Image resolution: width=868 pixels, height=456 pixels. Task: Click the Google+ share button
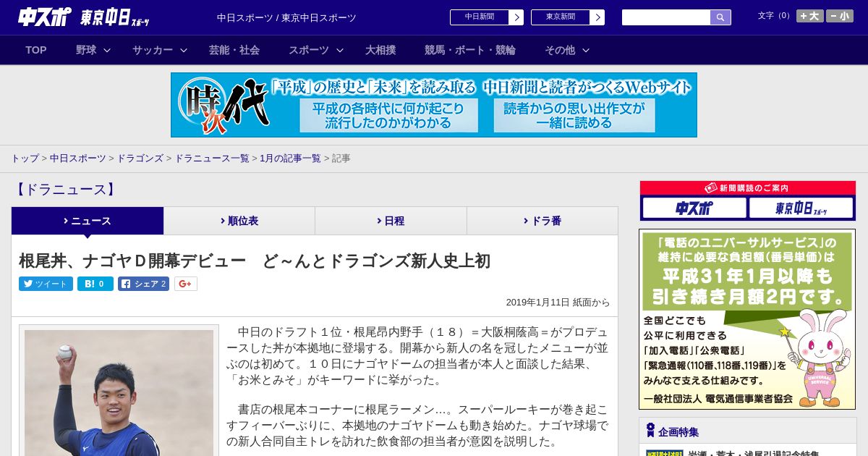[186, 284]
